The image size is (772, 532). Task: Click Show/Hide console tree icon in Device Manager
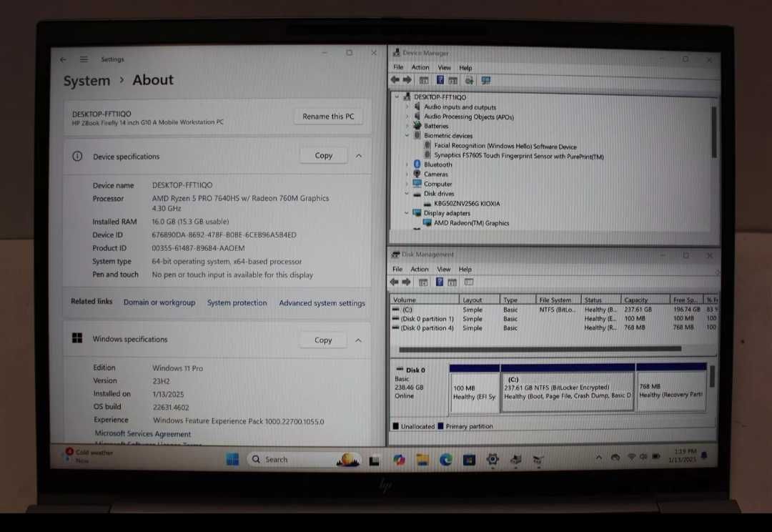click(423, 80)
